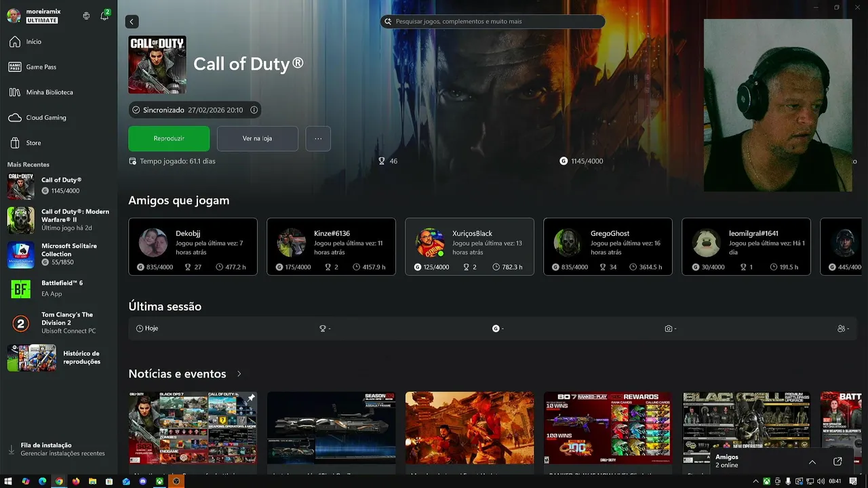Select Call of Duty® in Mais Recentes

click(x=58, y=186)
